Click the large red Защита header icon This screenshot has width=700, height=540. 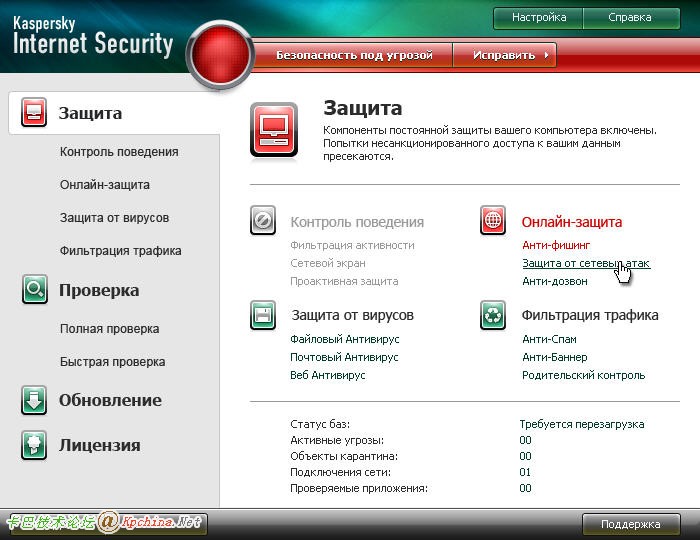click(x=274, y=130)
